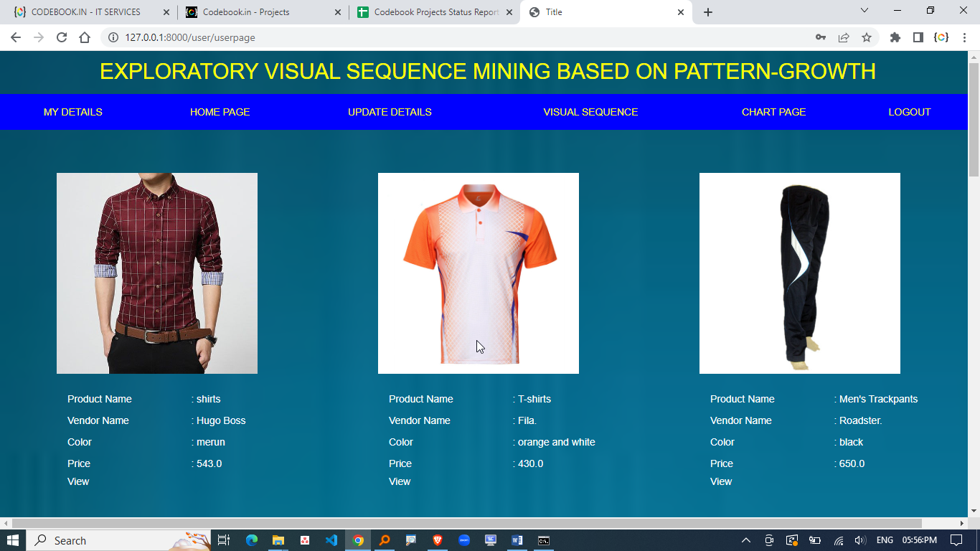This screenshot has width=980, height=551.
Task: Click LOGOUT in the navigation bar
Action: tap(909, 112)
